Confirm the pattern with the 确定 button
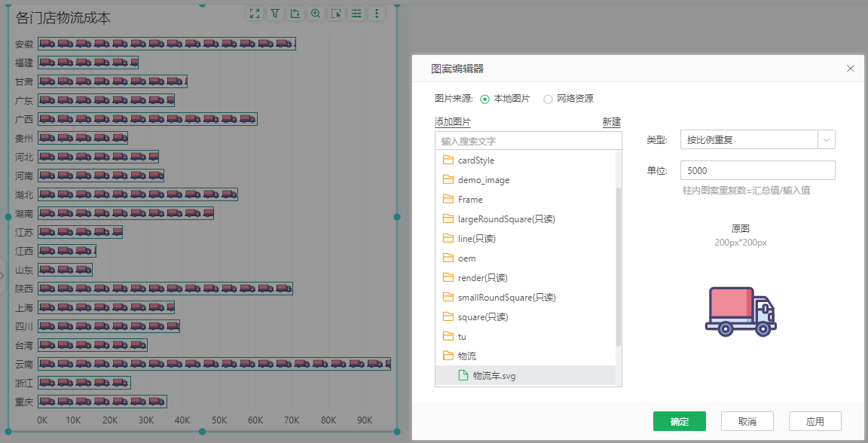This screenshot has height=443, width=868. (679, 421)
